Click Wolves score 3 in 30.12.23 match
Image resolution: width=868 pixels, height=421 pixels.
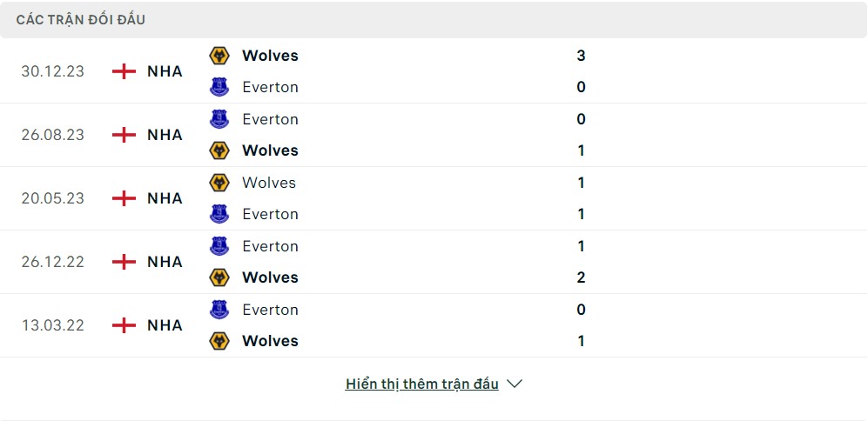[581, 56]
